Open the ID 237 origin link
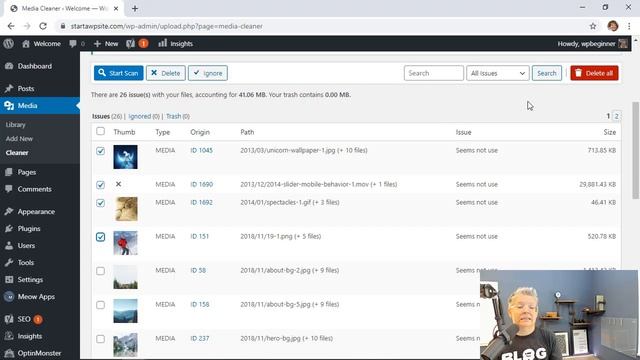The width and height of the screenshot is (640, 360). coord(200,338)
